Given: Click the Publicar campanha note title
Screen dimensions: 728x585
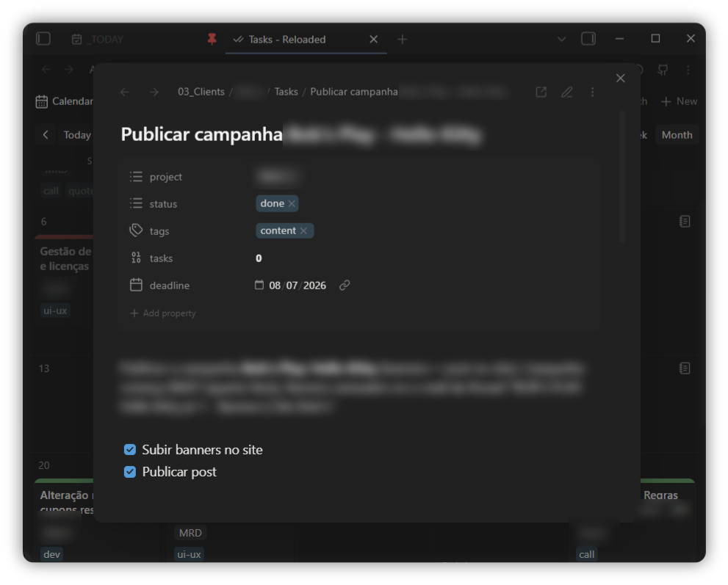Looking at the screenshot, I should point(201,134).
